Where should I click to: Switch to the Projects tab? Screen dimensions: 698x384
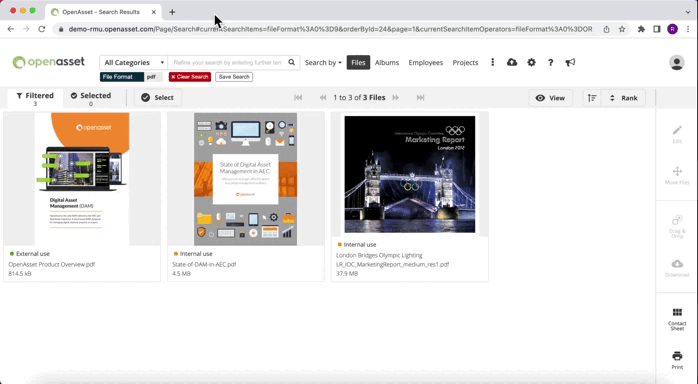pos(465,62)
